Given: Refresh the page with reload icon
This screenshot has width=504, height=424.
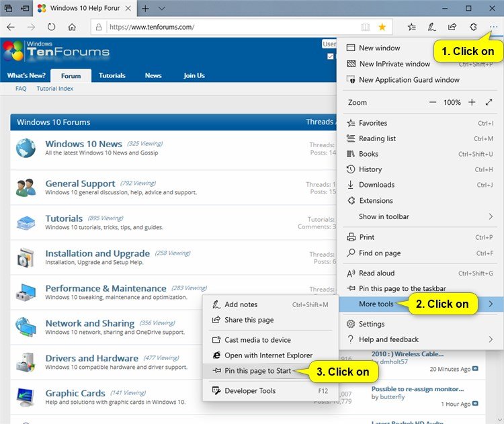Looking at the screenshot, I should (x=52, y=27).
